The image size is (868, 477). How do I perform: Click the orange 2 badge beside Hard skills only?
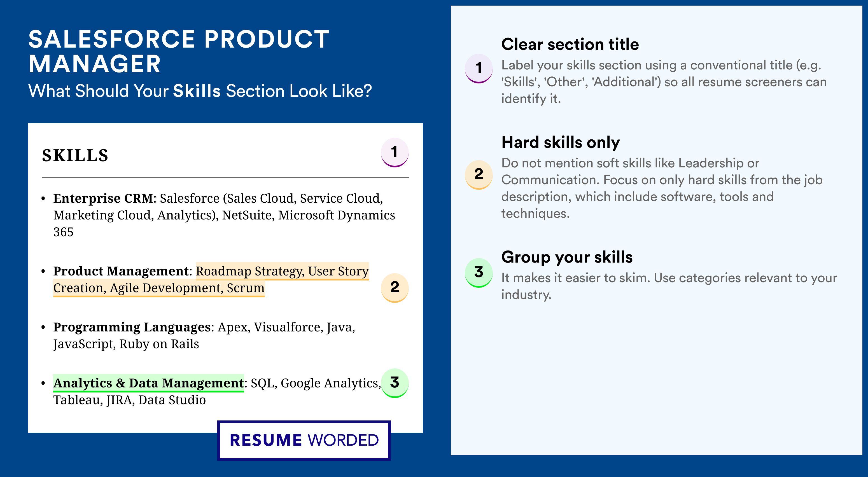click(479, 174)
